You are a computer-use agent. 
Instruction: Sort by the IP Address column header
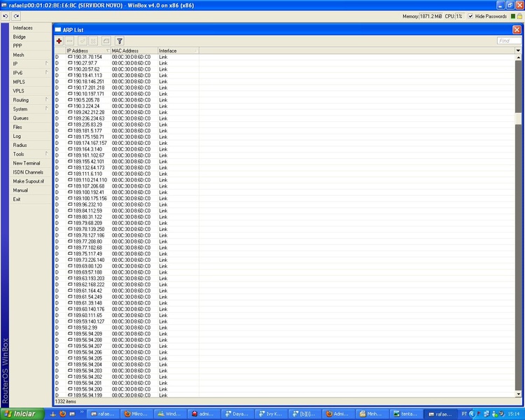tap(88, 50)
